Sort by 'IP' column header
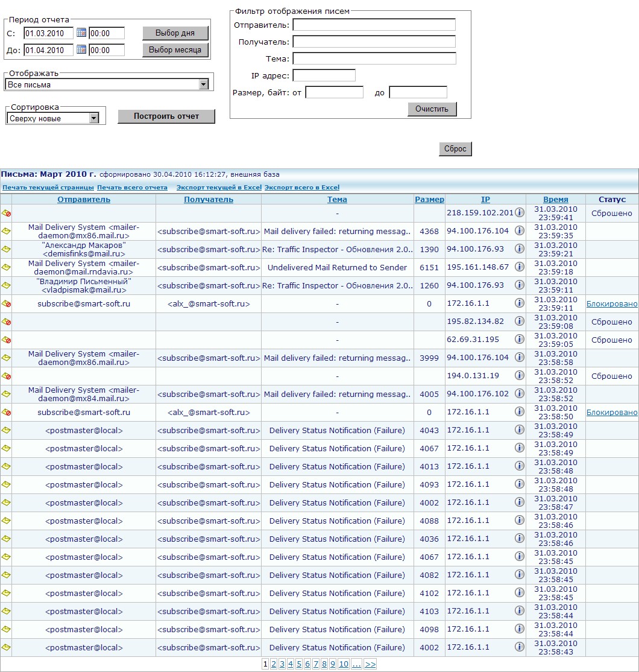Screen dimensions: 639x672 pyautogui.click(x=485, y=199)
